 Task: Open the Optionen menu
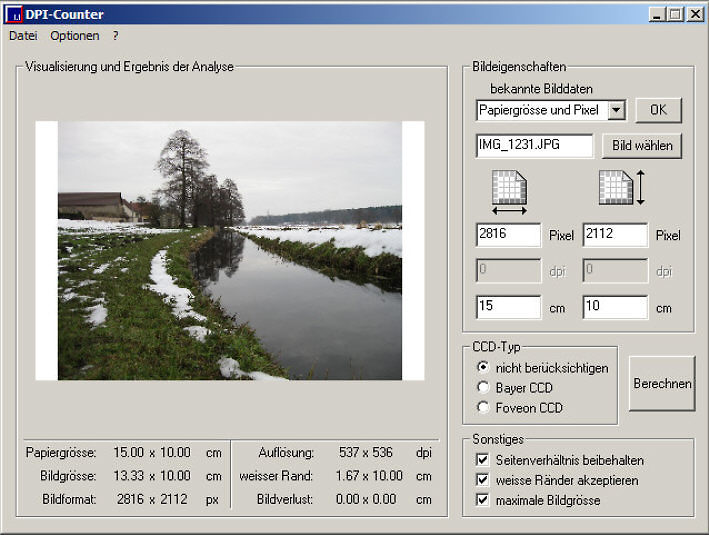(75, 36)
